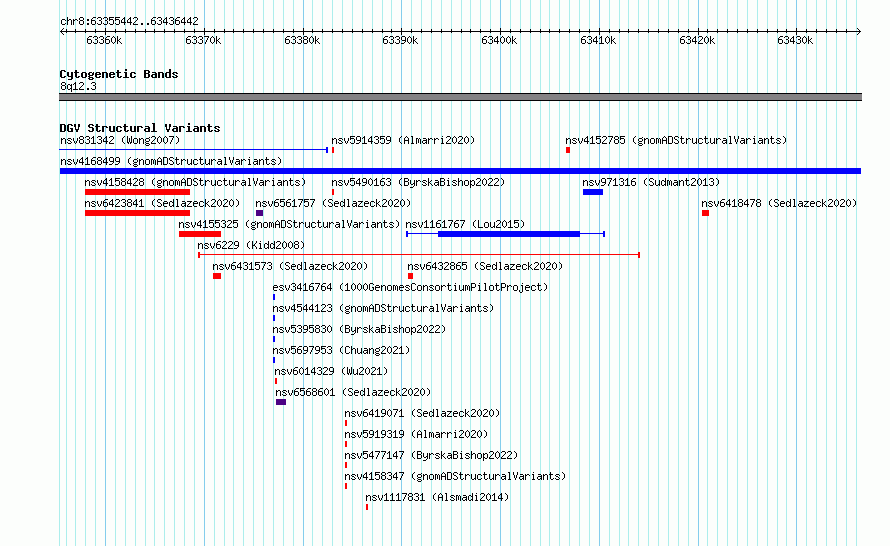
Task: Click the chr8:63355442..63436442 coordinate label
Action: point(129,22)
